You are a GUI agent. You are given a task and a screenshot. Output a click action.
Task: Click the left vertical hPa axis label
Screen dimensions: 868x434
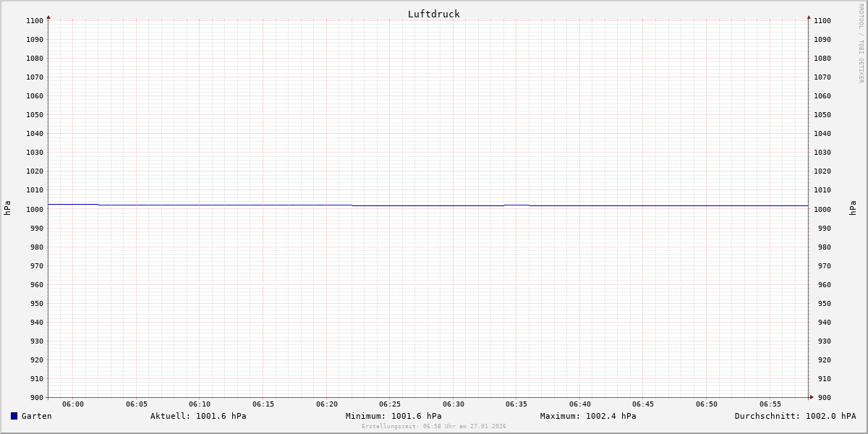pyautogui.click(x=7, y=208)
